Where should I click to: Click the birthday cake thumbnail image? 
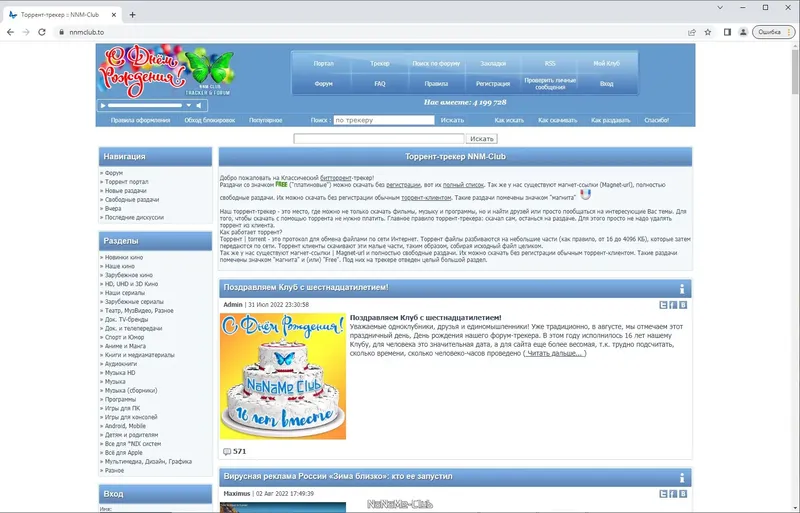click(x=283, y=376)
